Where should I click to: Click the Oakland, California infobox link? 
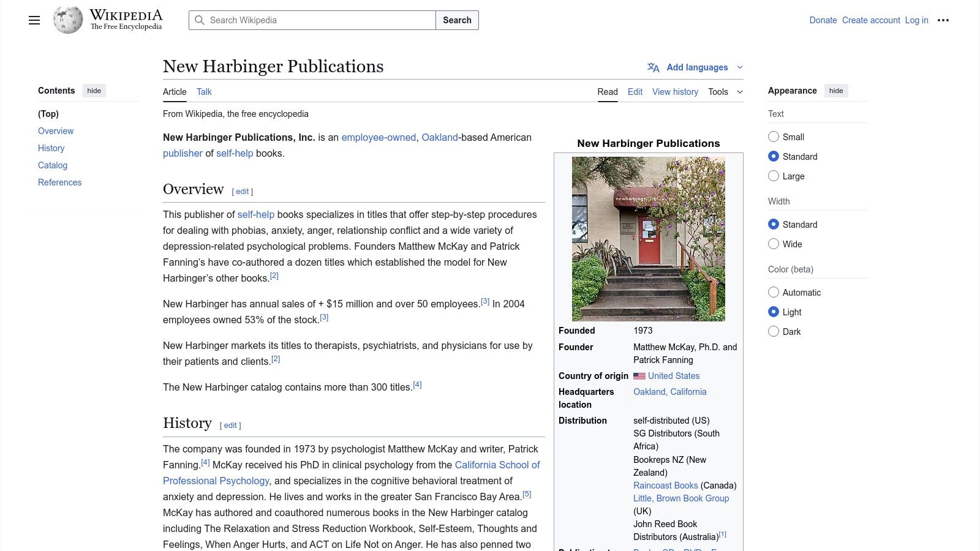[x=670, y=392]
